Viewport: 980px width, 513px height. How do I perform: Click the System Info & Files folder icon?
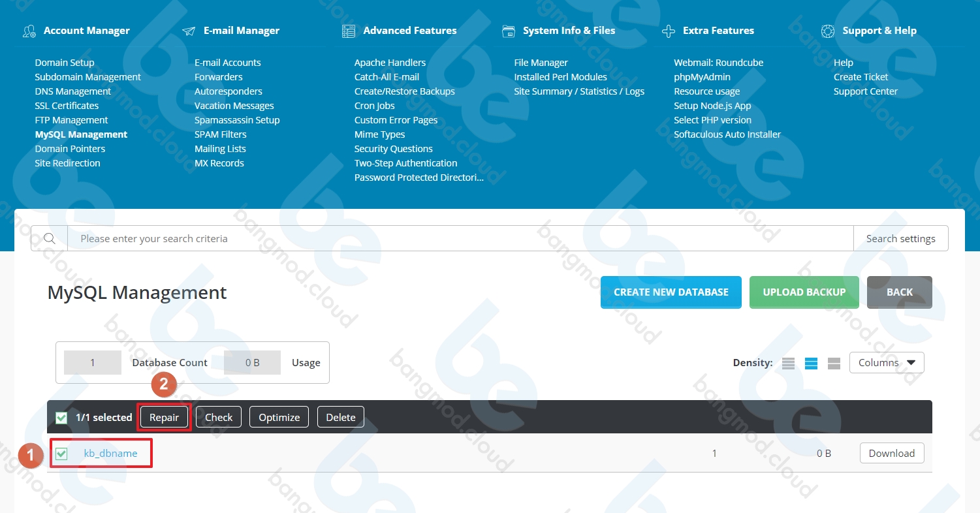point(509,31)
